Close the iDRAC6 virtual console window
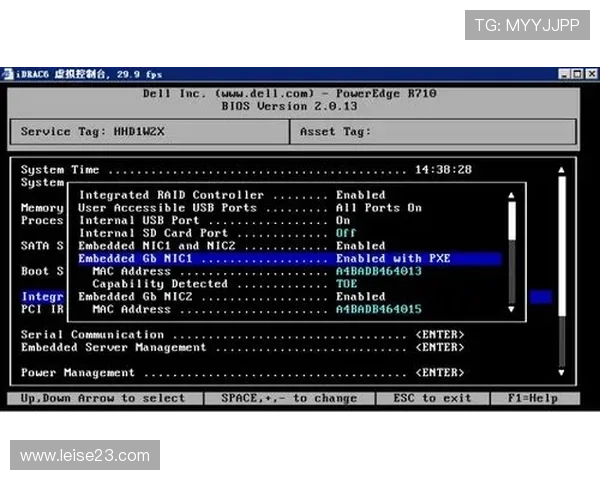The width and height of the screenshot is (600, 480). click(x=592, y=73)
